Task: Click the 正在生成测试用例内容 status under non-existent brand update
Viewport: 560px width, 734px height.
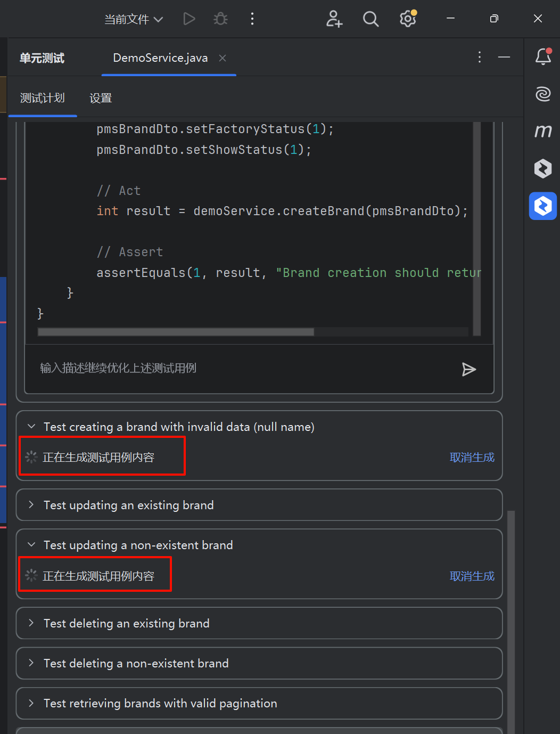Action: pos(98,576)
